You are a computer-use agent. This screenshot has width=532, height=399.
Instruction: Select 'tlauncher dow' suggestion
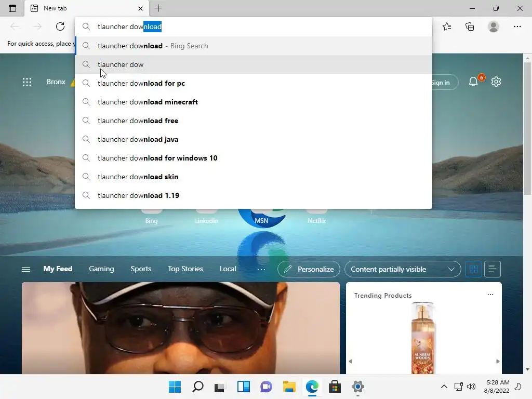pyautogui.click(x=254, y=64)
